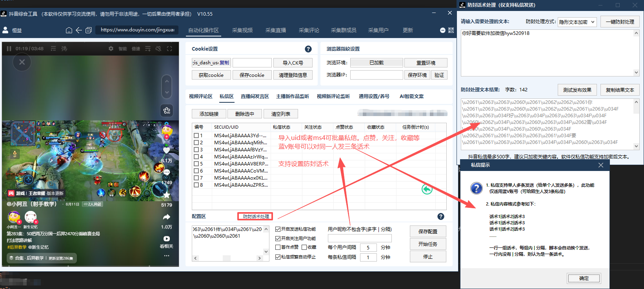
Task: Enter fullscreen mode on video player
Action: tap(169, 49)
